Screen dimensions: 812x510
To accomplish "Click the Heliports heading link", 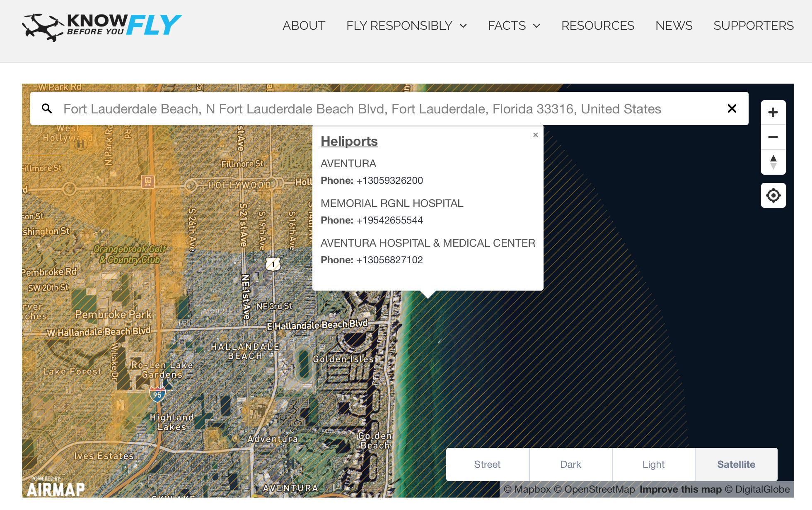I will tap(349, 141).
